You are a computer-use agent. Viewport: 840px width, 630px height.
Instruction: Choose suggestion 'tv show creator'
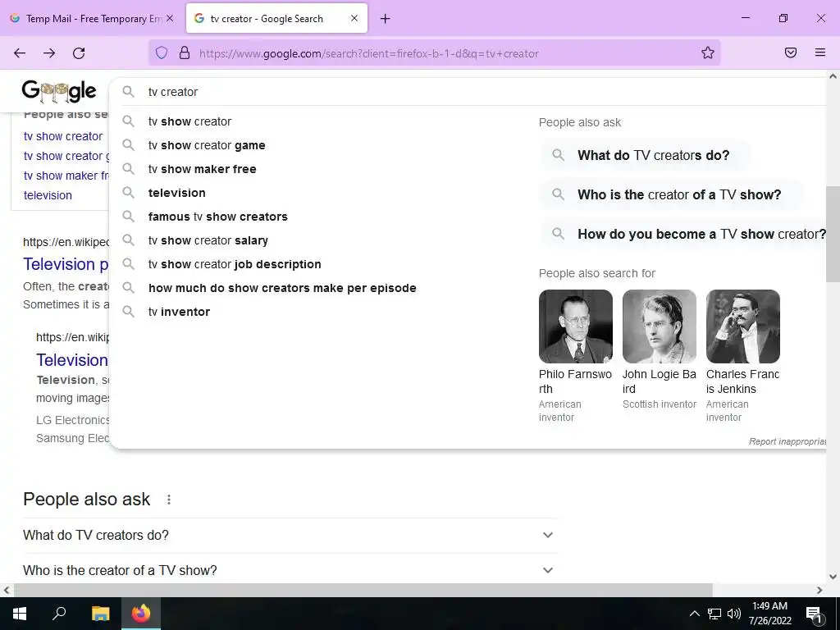click(189, 121)
